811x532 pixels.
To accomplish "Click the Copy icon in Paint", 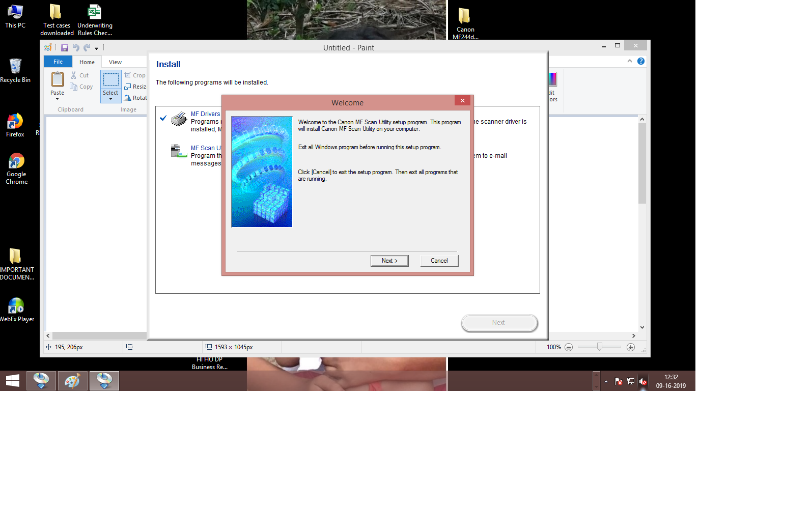I will (74, 87).
